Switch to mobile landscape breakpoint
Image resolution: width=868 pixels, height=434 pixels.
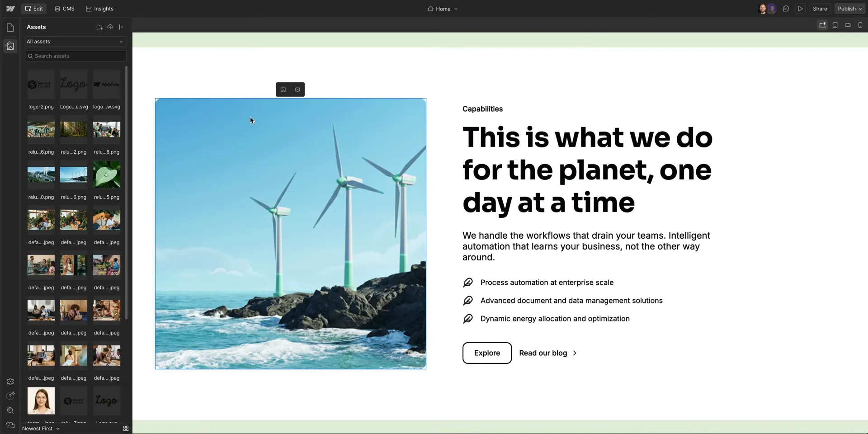click(848, 25)
